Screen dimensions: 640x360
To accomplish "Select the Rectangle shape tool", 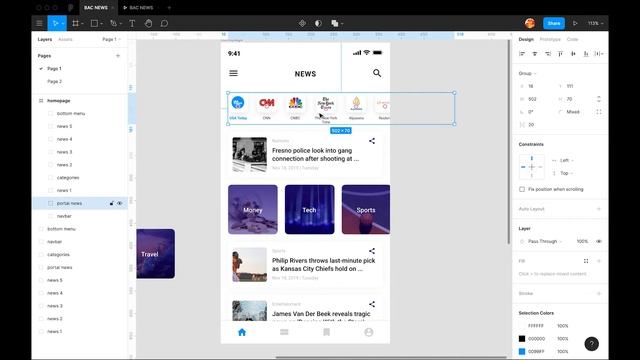I will pos(94,23).
